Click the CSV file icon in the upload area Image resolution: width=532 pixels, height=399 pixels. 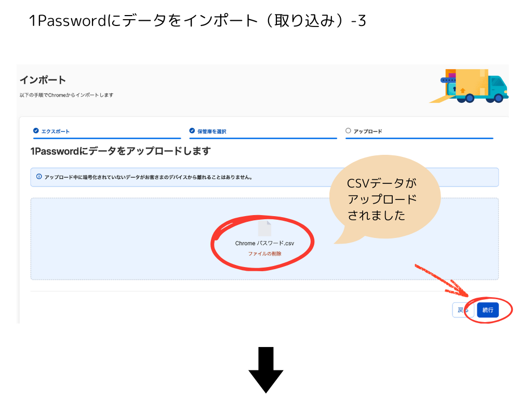(x=264, y=229)
